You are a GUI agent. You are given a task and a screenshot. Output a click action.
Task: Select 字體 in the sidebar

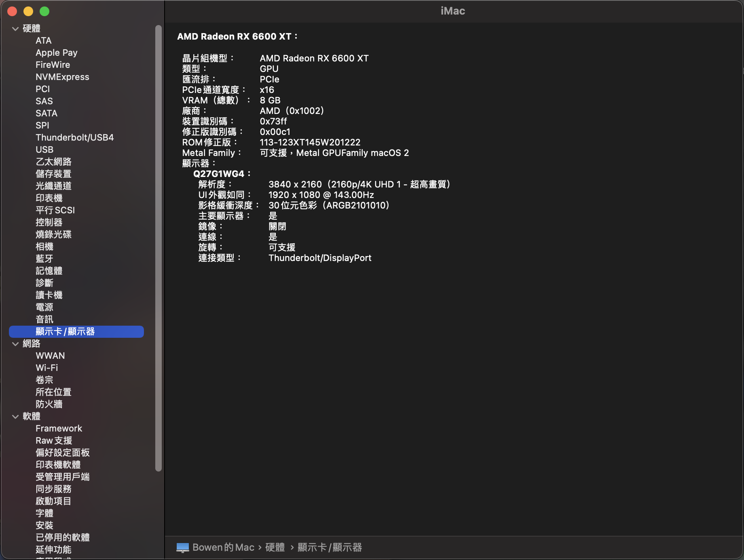tap(44, 514)
